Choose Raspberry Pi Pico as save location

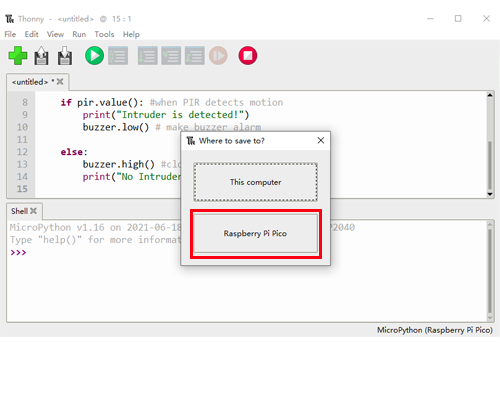(x=255, y=233)
